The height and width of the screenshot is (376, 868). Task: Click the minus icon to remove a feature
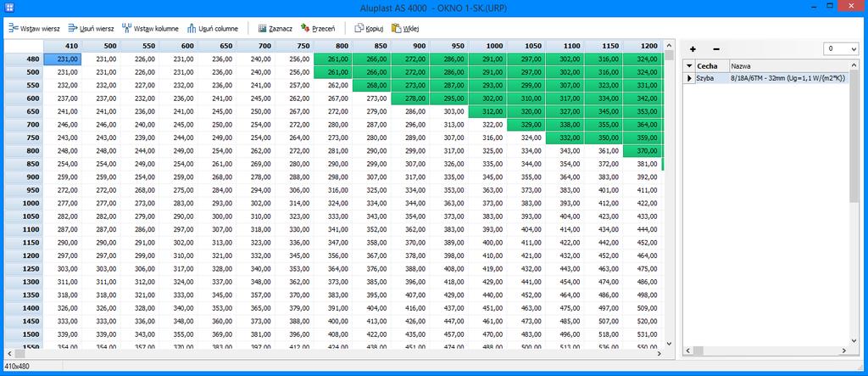(715, 49)
